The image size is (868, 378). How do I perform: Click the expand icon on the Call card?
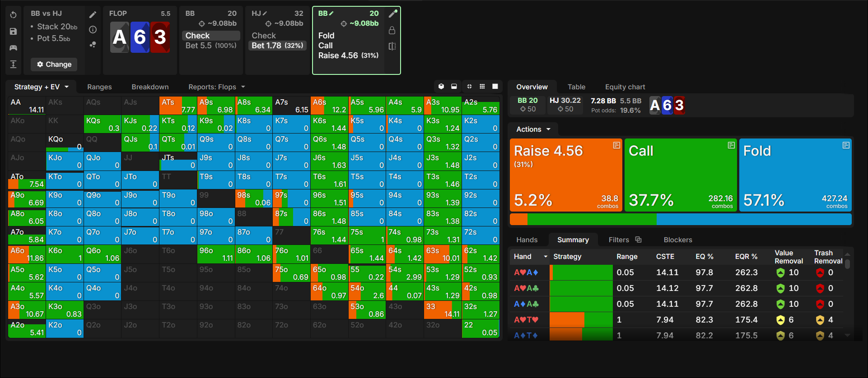click(731, 145)
